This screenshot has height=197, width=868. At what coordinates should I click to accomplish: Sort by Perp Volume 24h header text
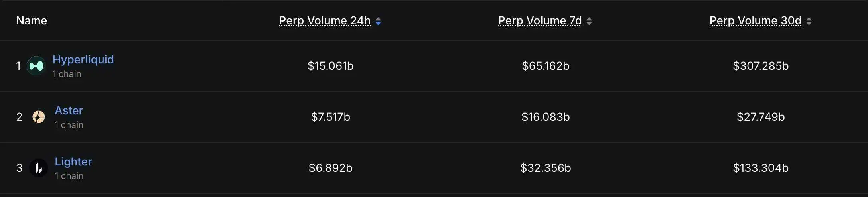click(x=325, y=21)
